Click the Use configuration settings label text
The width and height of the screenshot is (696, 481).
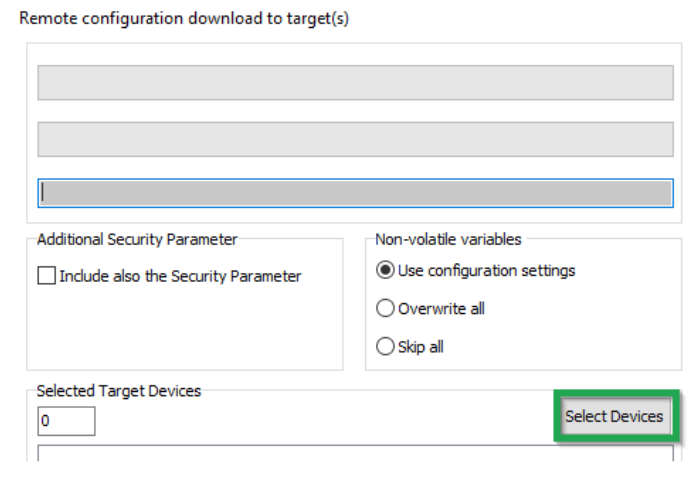click(x=486, y=271)
